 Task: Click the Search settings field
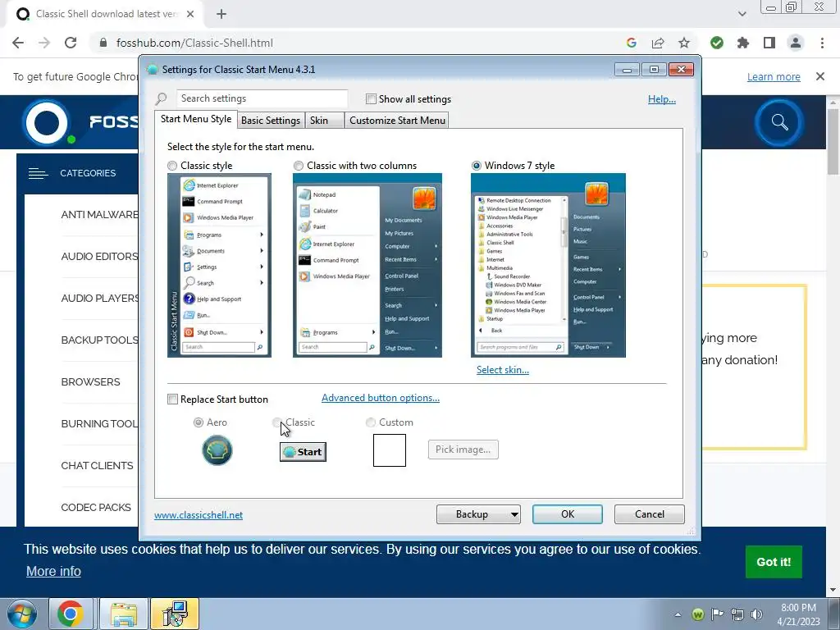point(262,98)
